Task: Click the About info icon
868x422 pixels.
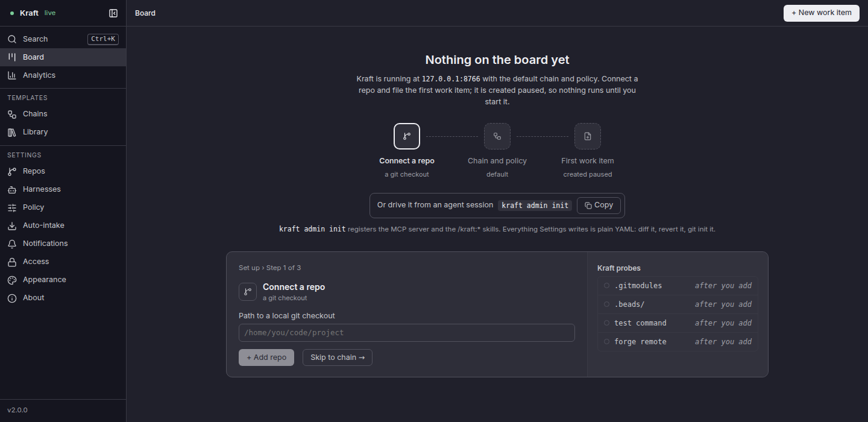Action: click(x=11, y=298)
